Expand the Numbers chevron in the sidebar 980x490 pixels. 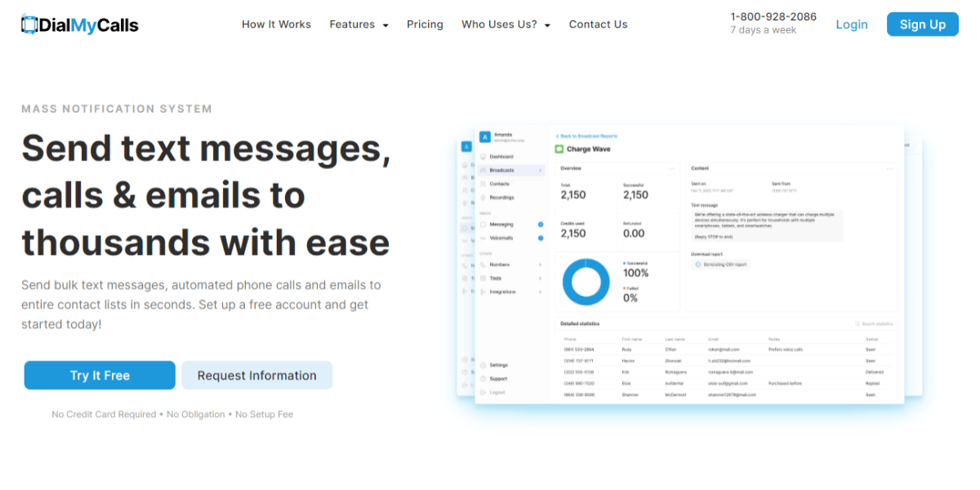click(540, 265)
